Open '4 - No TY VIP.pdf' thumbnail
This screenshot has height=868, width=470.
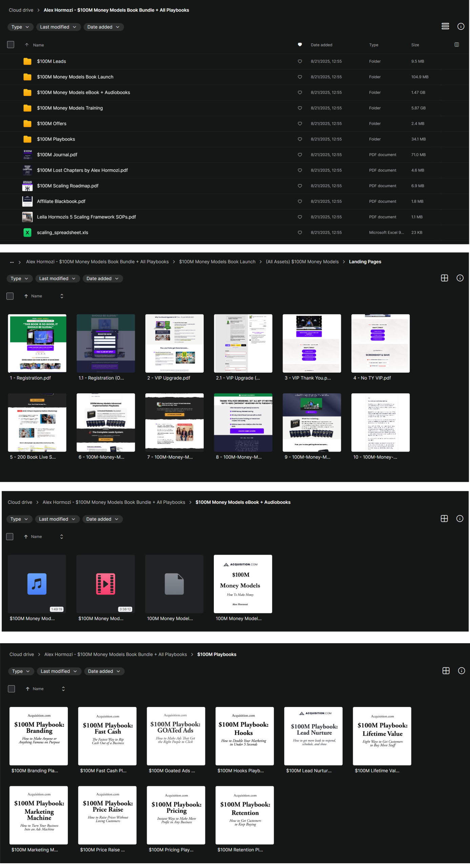click(x=380, y=343)
